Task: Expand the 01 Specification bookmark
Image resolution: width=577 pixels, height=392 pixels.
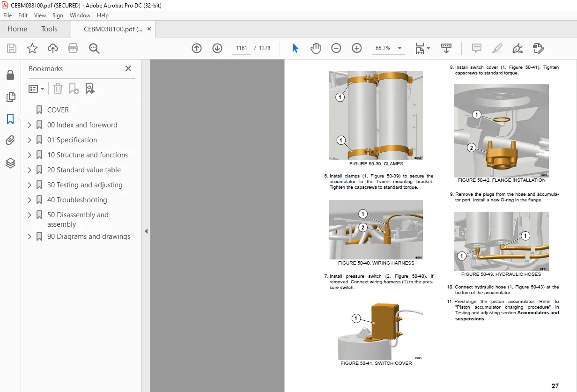Action: point(30,140)
